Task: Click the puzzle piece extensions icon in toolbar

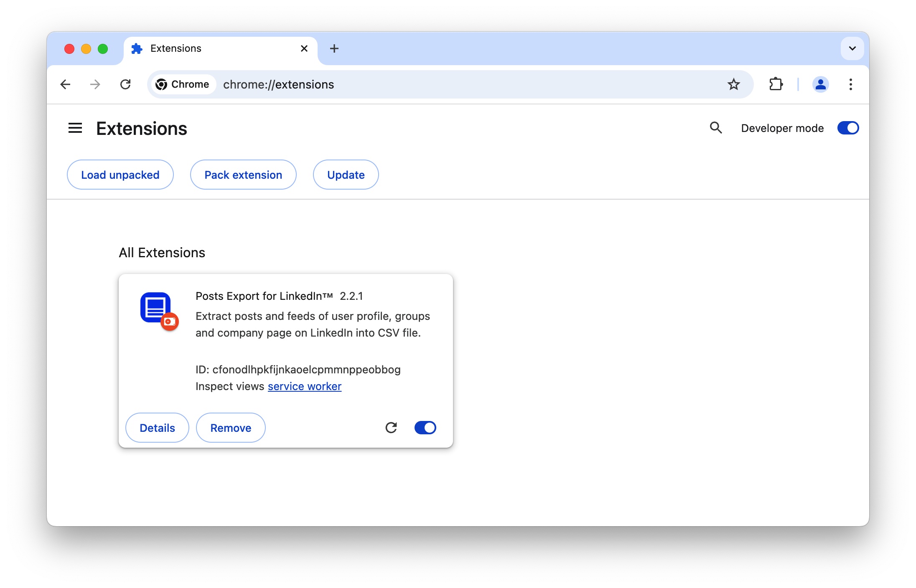Action: coord(776,84)
